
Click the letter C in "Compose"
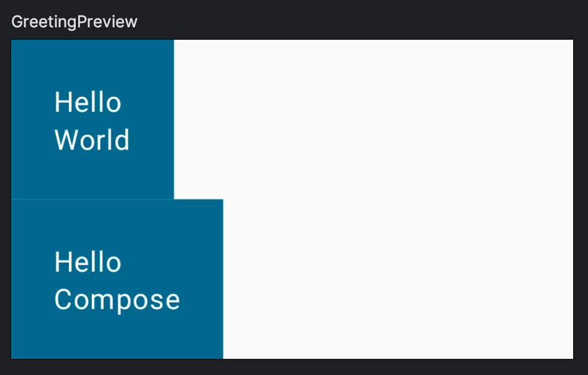[x=63, y=300]
